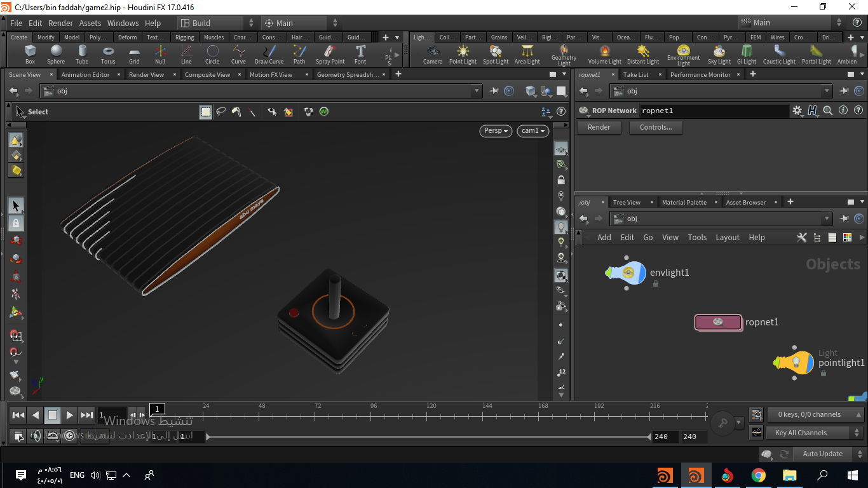Toggle the viewport lock camera icon

(x=561, y=180)
